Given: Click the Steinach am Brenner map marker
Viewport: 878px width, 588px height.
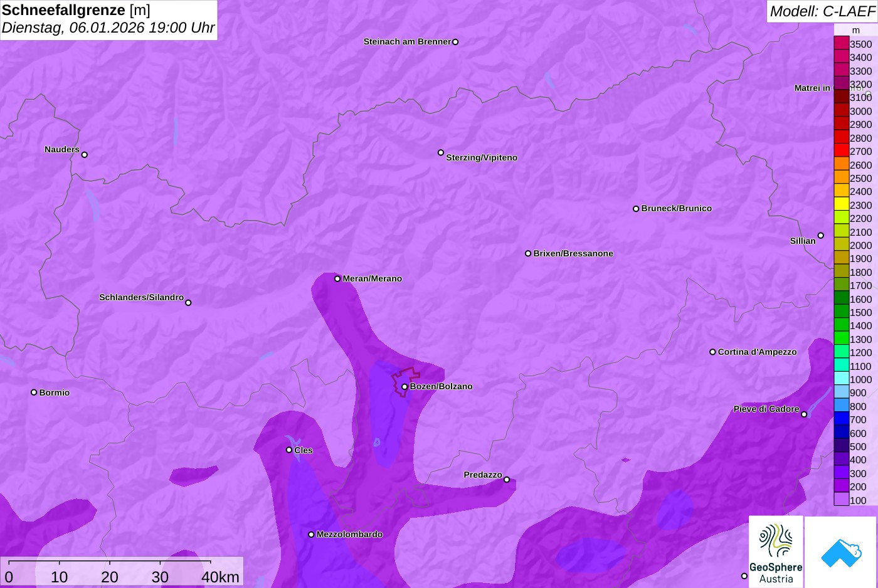Looking at the screenshot, I should (455, 42).
